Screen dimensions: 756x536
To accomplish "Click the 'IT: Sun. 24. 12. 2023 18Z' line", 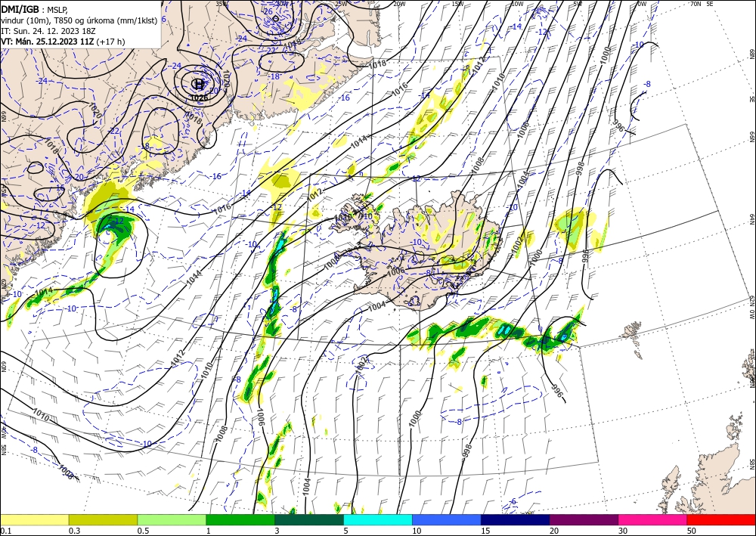I will click(x=48, y=30).
